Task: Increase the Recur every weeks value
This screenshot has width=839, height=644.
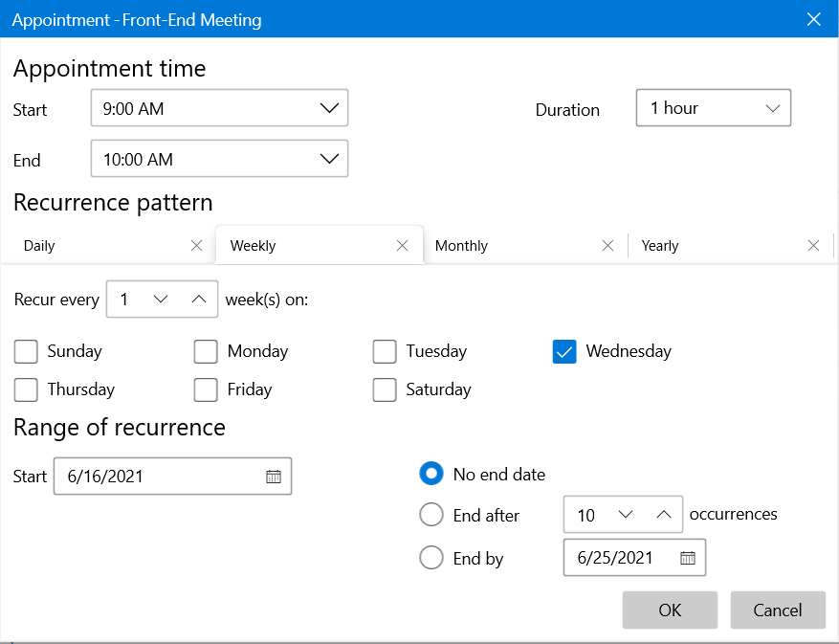Action: (198, 300)
